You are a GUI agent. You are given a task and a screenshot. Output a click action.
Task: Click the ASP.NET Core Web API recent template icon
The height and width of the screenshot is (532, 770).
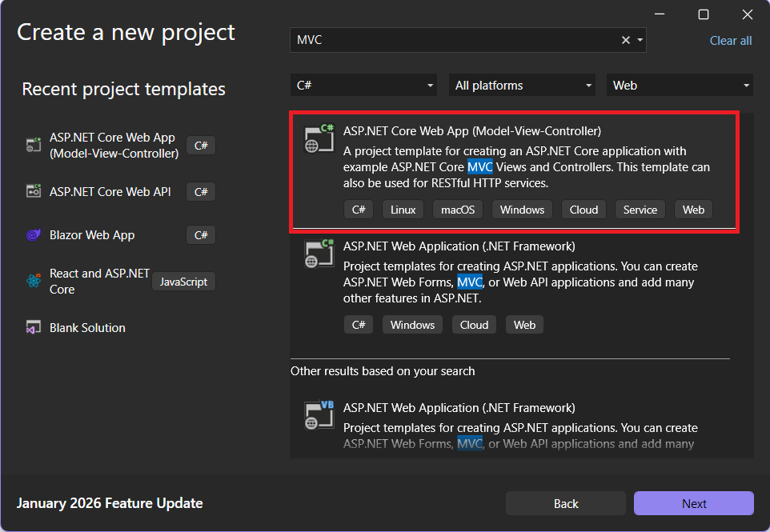point(34,191)
